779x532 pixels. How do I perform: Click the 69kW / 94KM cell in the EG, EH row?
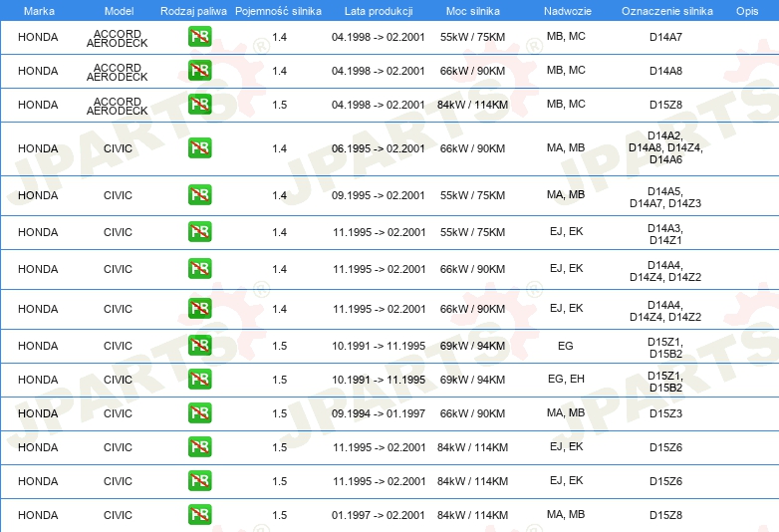point(472,380)
